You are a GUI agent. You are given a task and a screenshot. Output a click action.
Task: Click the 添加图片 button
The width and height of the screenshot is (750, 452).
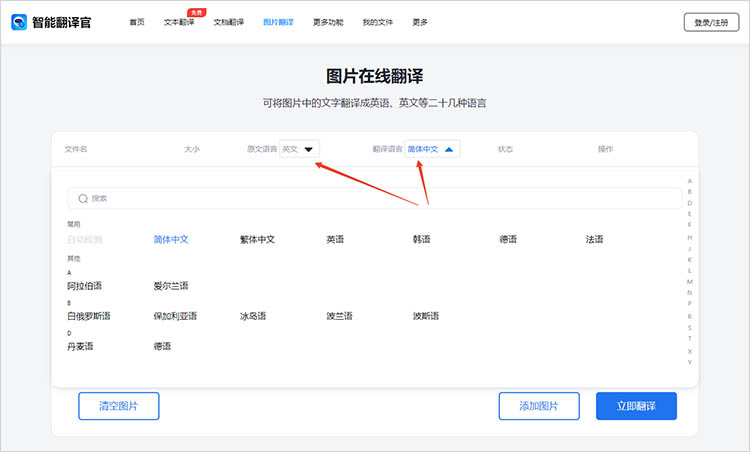[x=539, y=406]
